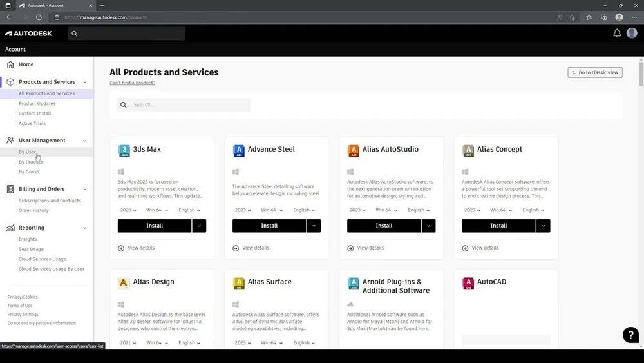644x363 pixels.
Task: Click the Arnold Plug-ins product icon
Action: coord(354,284)
